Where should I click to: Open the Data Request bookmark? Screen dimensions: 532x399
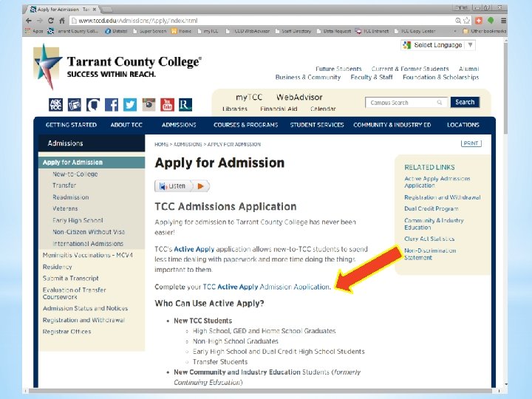pos(334,31)
